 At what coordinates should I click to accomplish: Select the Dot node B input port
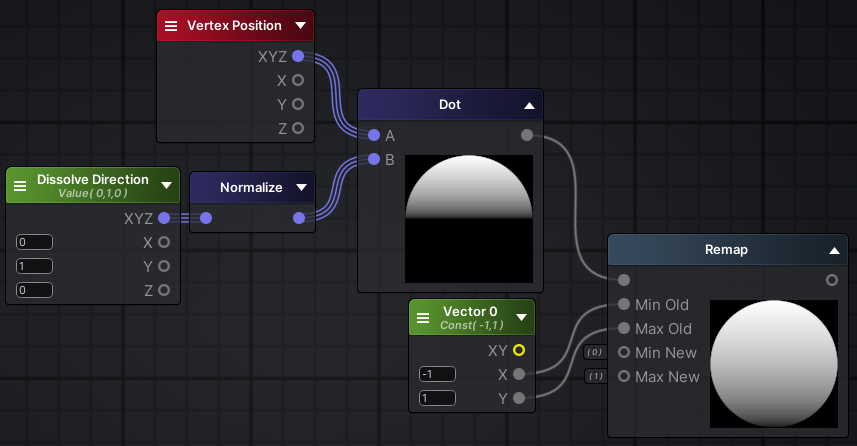click(x=374, y=159)
